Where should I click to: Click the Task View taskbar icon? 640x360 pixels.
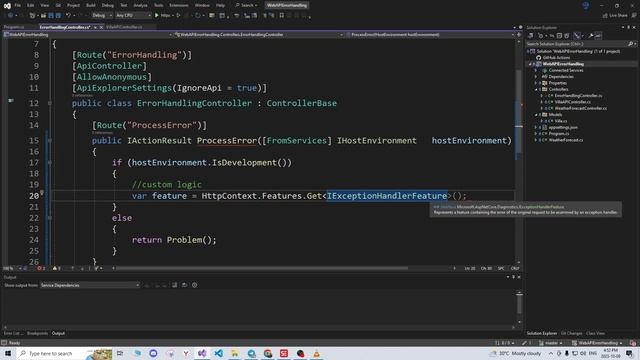(120, 353)
